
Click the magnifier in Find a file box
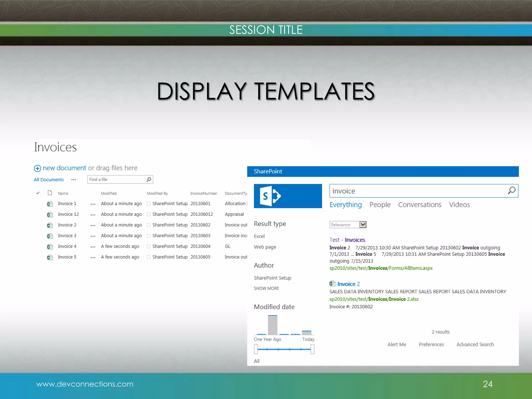pyautogui.click(x=149, y=179)
